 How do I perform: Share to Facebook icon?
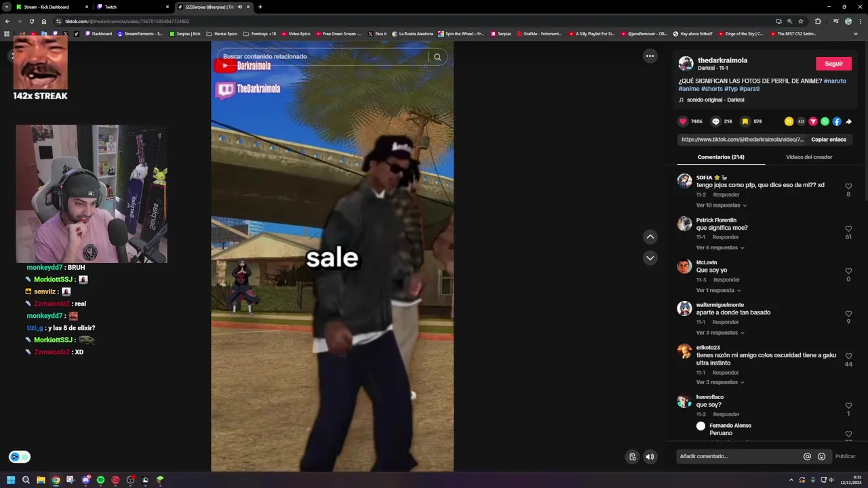837,121
